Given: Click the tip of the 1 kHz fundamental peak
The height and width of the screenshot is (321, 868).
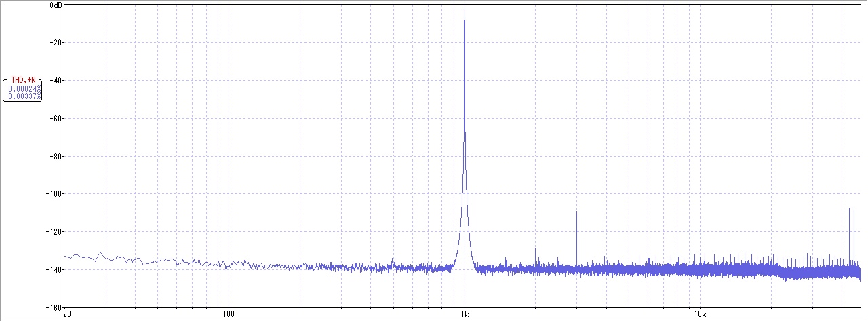Looking at the screenshot, I should click(465, 10).
